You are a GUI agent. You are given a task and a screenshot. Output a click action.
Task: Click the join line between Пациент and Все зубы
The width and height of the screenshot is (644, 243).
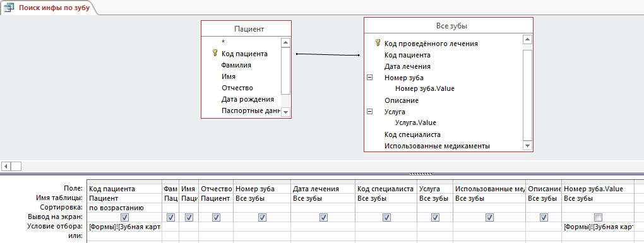[x=328, y=54]
